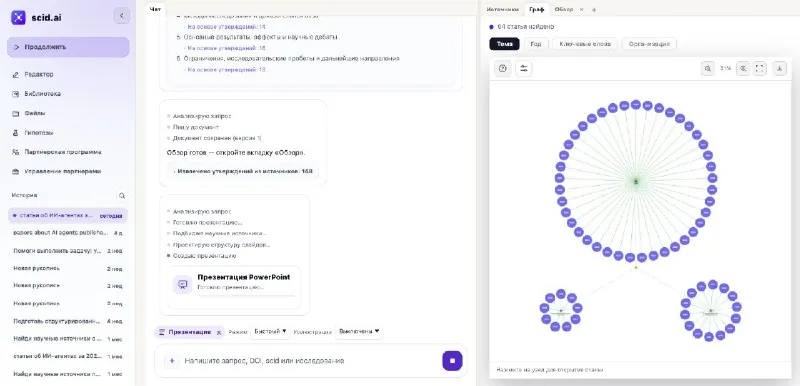Screen dimensions: 800x386
Task: Stop generation with the purple square button
Action: [452, 361]
